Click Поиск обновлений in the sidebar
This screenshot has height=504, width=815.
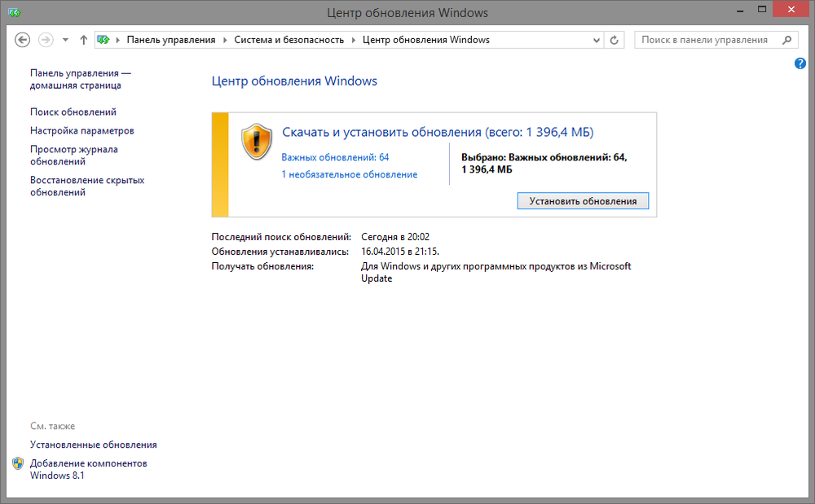click(x=73, y=112)
